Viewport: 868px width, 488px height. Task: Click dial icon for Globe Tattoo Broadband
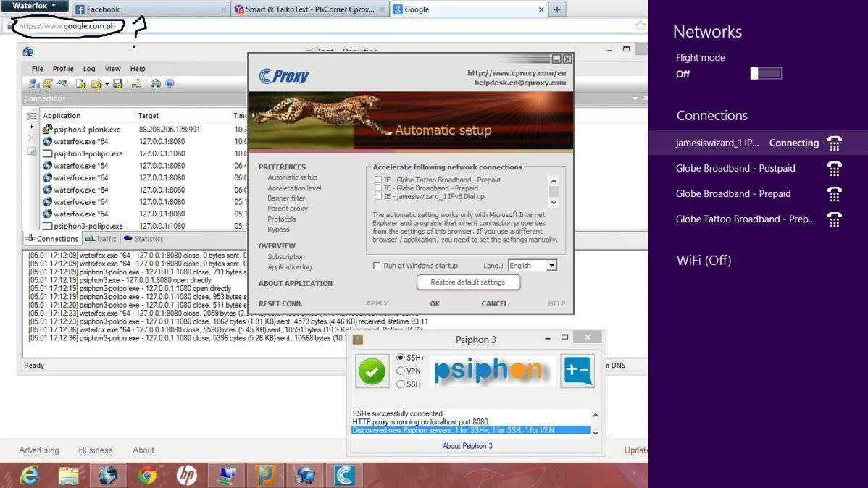pos(834,219)
